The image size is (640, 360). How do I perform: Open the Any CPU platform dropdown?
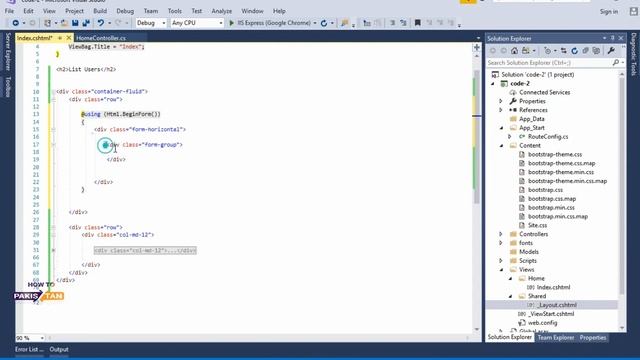(x=221, y=23)
